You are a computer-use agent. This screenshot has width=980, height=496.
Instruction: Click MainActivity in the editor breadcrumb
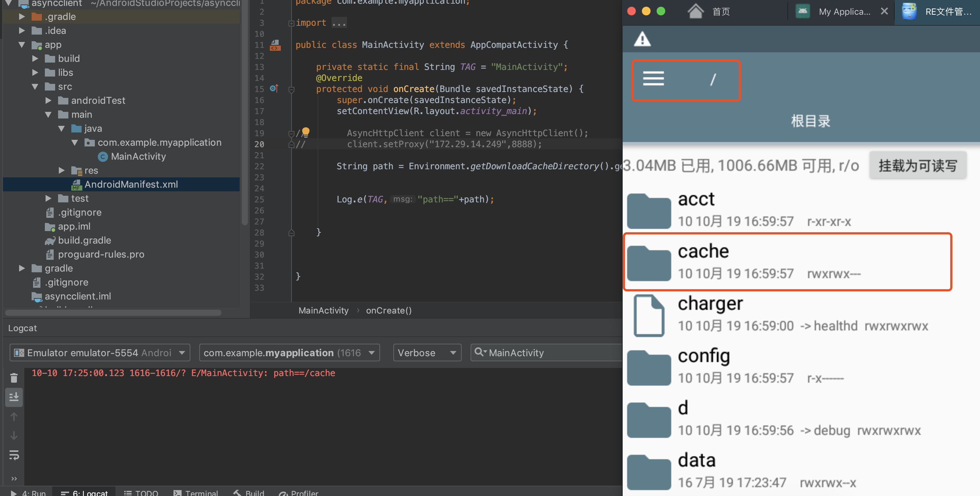(323, 311)
